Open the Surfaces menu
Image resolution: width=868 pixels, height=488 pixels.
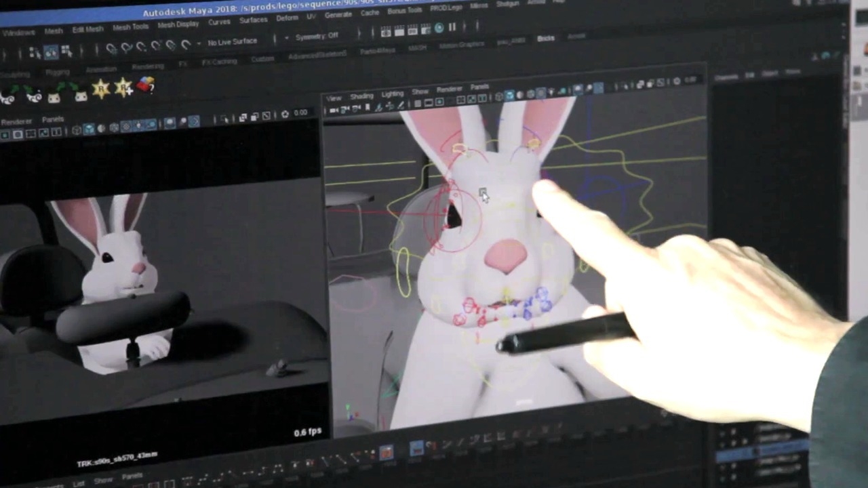point(253,20)
